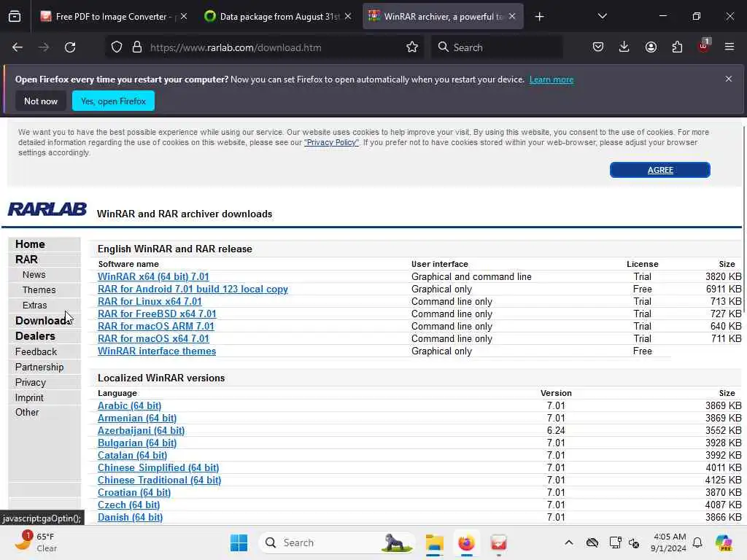Open RAR for macOS ARM 7.01 link
Screen dimensions: 747x560
[156, 326]
